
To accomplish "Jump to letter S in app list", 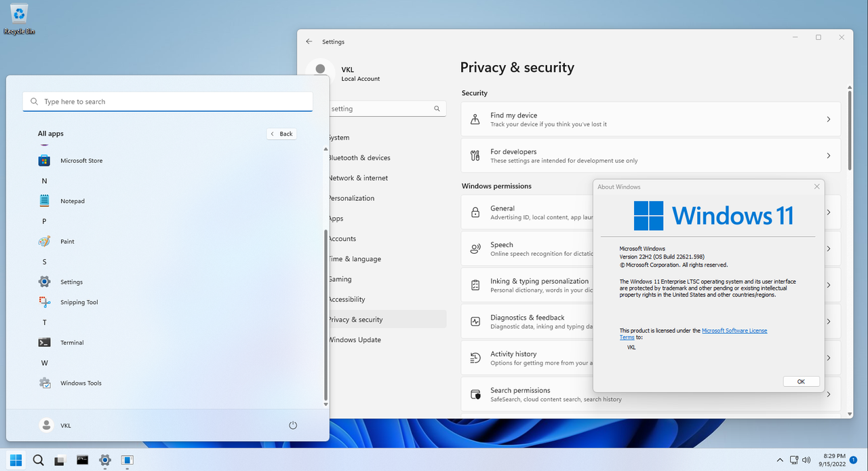I will (x=44, y=262).
